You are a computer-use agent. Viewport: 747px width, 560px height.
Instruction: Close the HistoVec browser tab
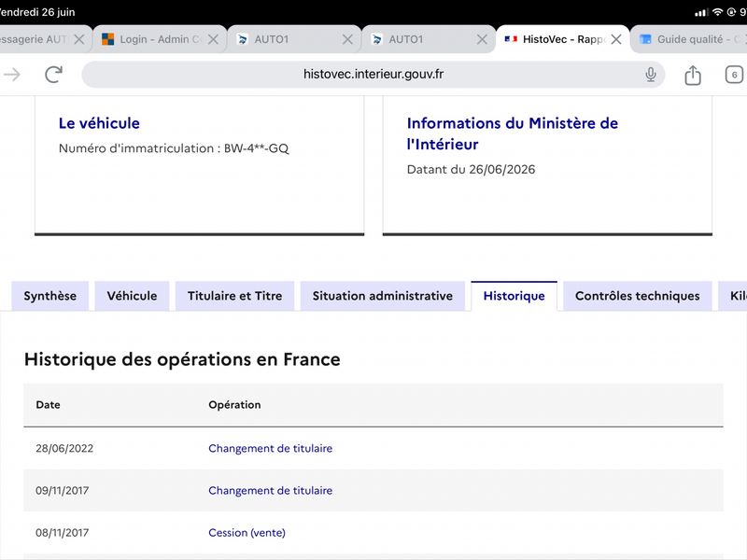pos(616,39)
